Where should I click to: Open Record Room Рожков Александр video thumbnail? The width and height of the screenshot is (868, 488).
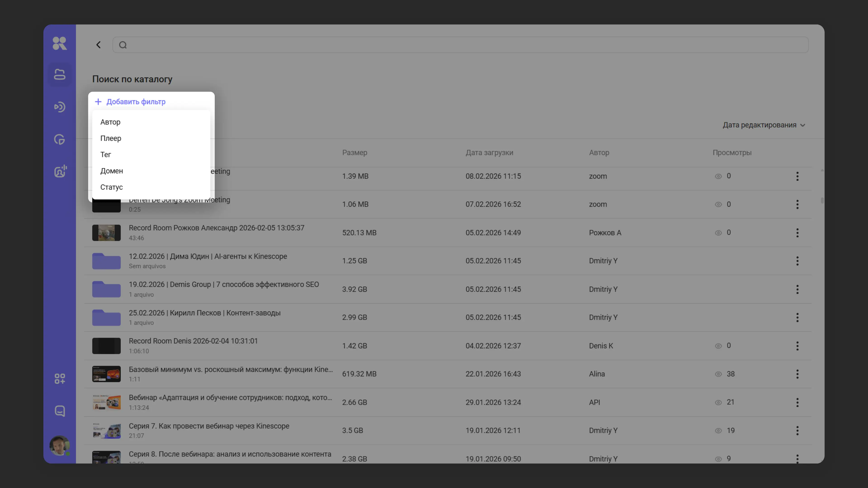click(x=106, y=233)
